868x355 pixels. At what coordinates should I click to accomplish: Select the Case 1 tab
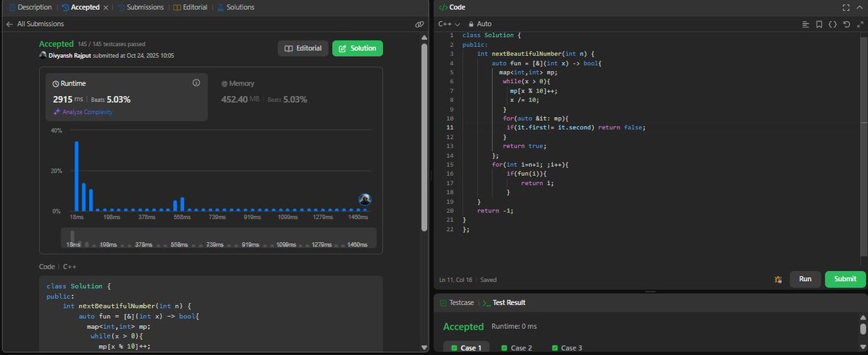click(x=466, y=348)
